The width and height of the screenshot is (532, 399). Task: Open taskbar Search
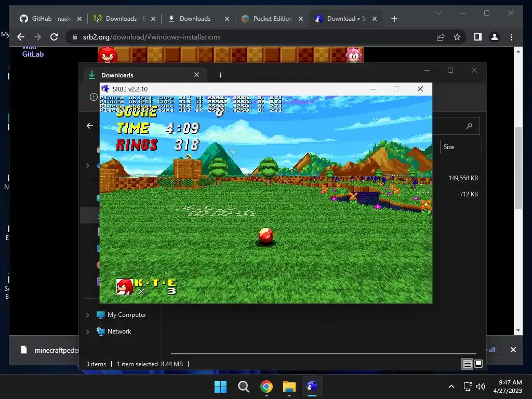pos(243,387)
